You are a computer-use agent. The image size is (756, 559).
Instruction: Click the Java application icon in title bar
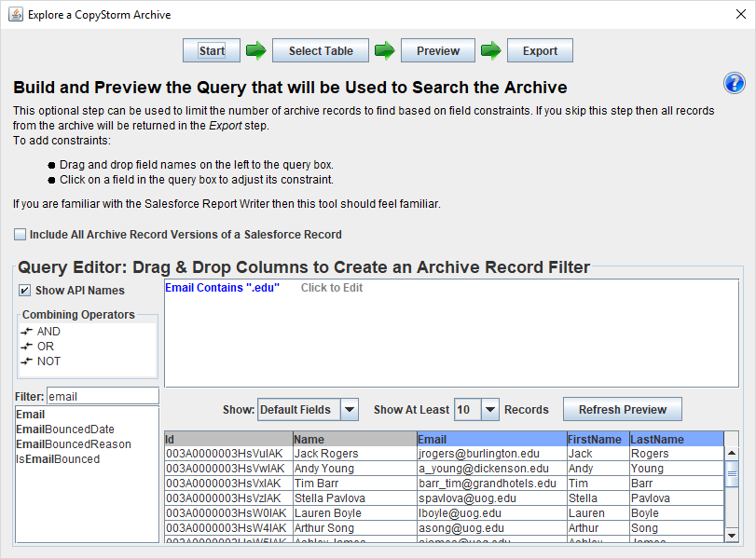point(16,15)
